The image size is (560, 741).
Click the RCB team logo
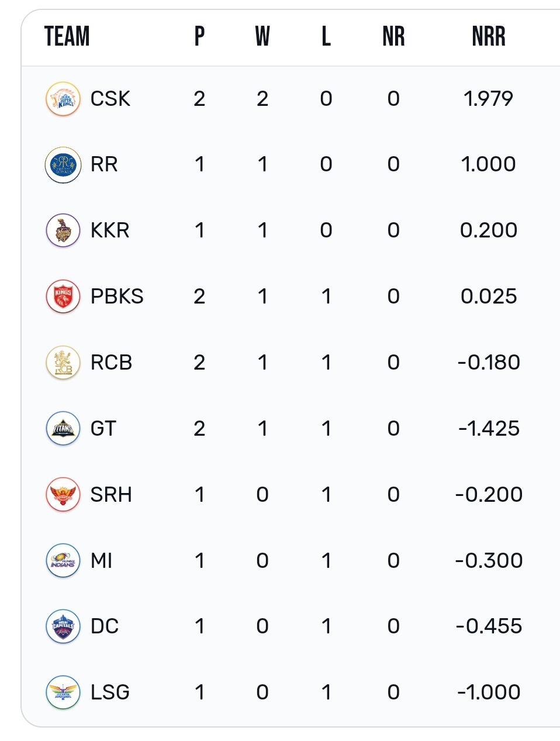[63, 363]
